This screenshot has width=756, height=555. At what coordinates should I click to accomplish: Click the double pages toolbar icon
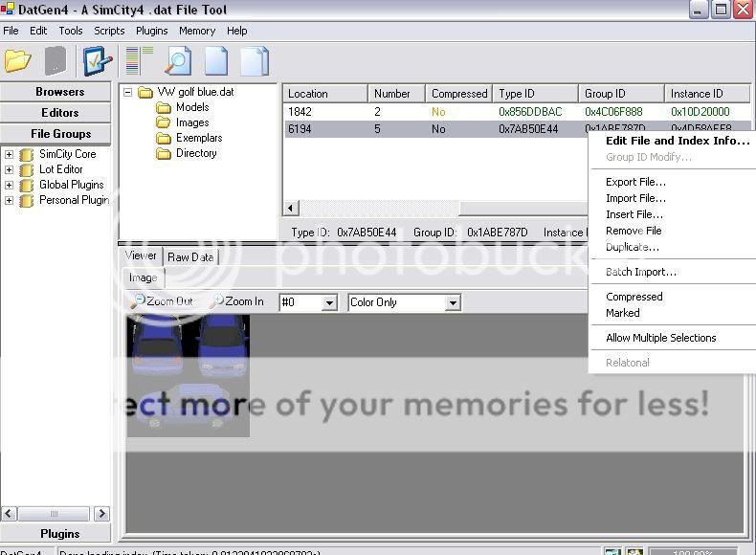coord(254,61)
